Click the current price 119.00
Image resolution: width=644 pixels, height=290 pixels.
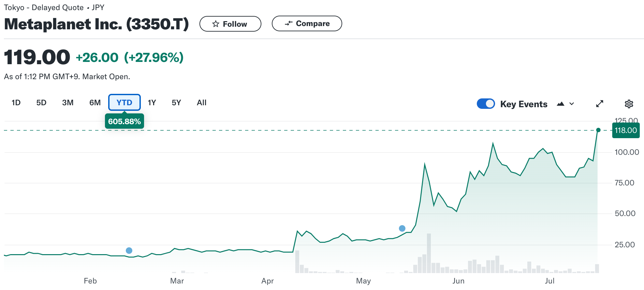(x=37, y=57)
